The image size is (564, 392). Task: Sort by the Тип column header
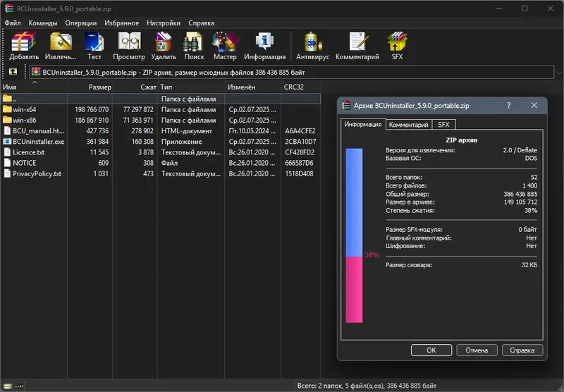(x=191, y=87)
